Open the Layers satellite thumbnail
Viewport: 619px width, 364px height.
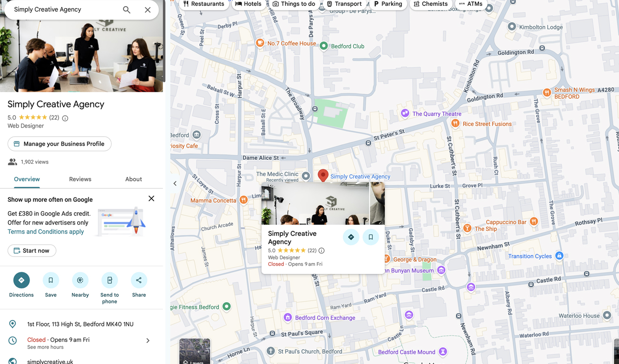195,351
